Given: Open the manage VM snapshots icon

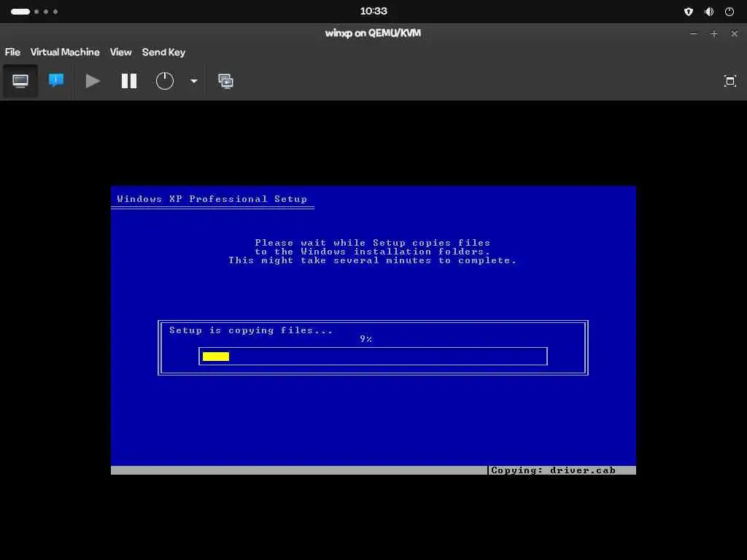Looking at the screenshot, I should click(x=226, y=82).
